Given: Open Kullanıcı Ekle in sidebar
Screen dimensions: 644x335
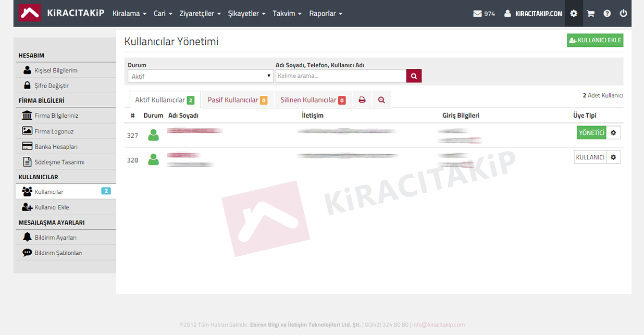Looking at the screenshot, I should pyautogui.click(x=65, y=207).
